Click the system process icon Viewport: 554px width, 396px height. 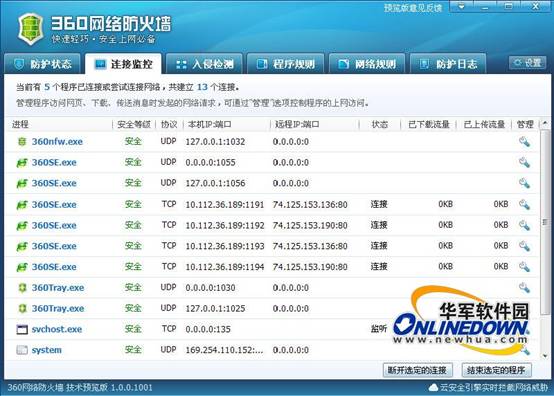point(22,350)
